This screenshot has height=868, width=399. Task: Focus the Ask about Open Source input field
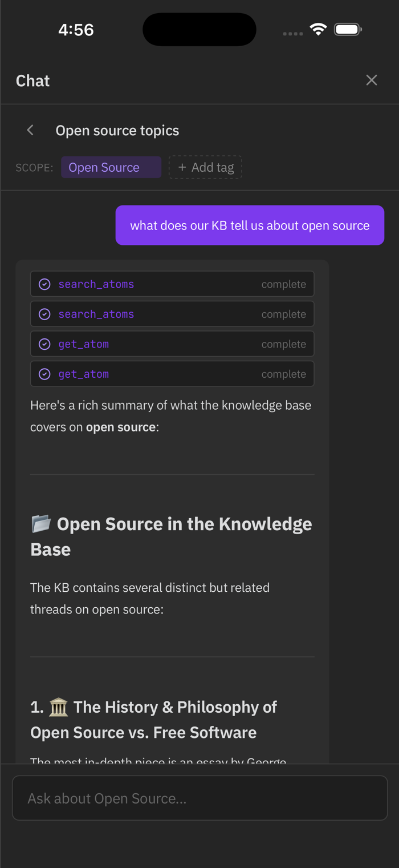(199, 798)
